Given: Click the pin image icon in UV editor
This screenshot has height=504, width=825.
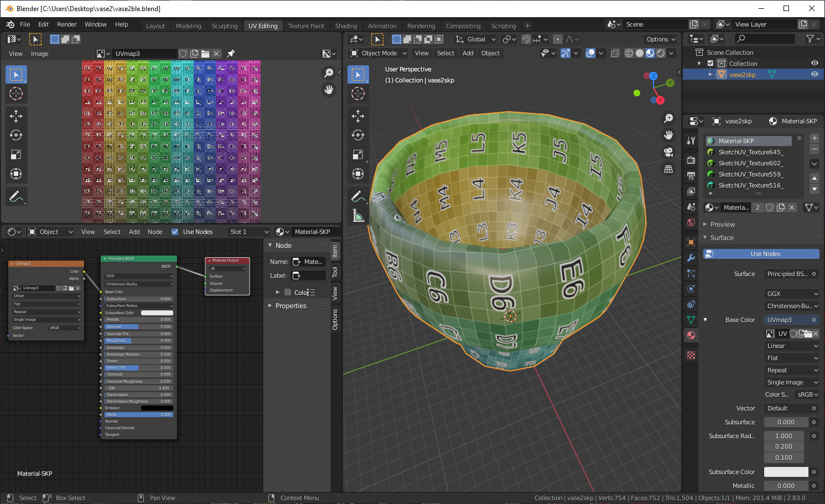Looking at the screenshot, I should point(231,54).
